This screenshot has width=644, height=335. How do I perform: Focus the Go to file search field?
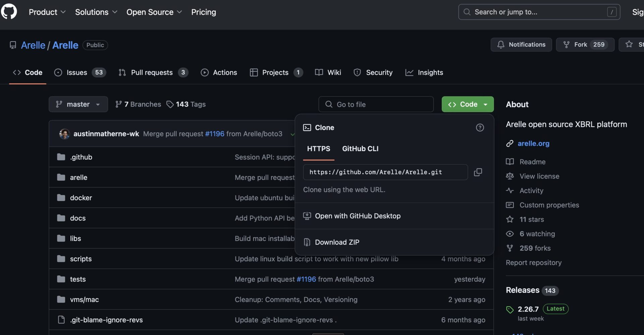[x=376, y=104]
